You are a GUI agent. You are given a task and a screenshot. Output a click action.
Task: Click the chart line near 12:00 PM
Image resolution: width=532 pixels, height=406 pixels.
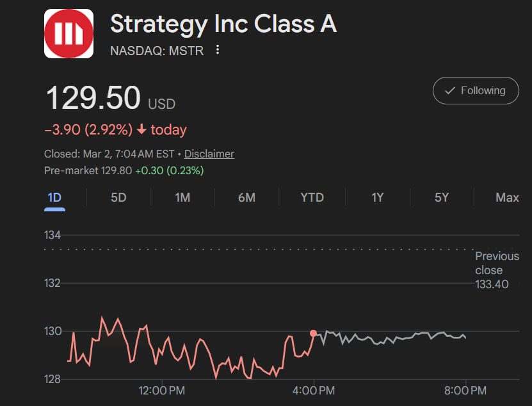tap(160, 349)
